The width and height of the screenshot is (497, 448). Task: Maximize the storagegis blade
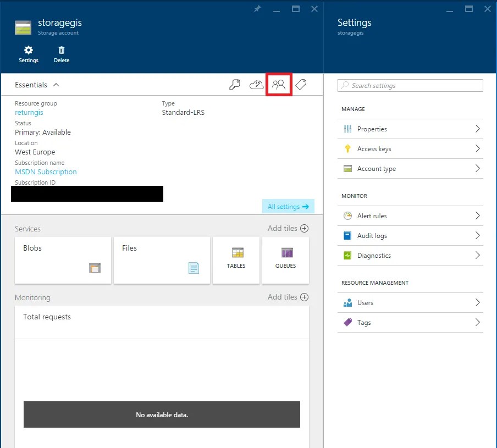tap(296, 9)
